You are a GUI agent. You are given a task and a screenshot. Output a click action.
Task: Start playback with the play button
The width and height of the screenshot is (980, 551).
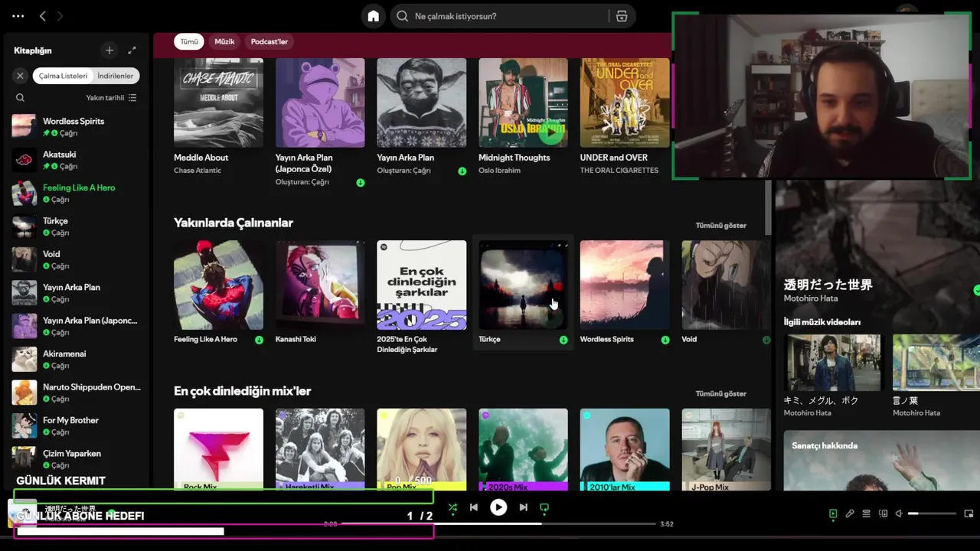(x=498, y=507)
